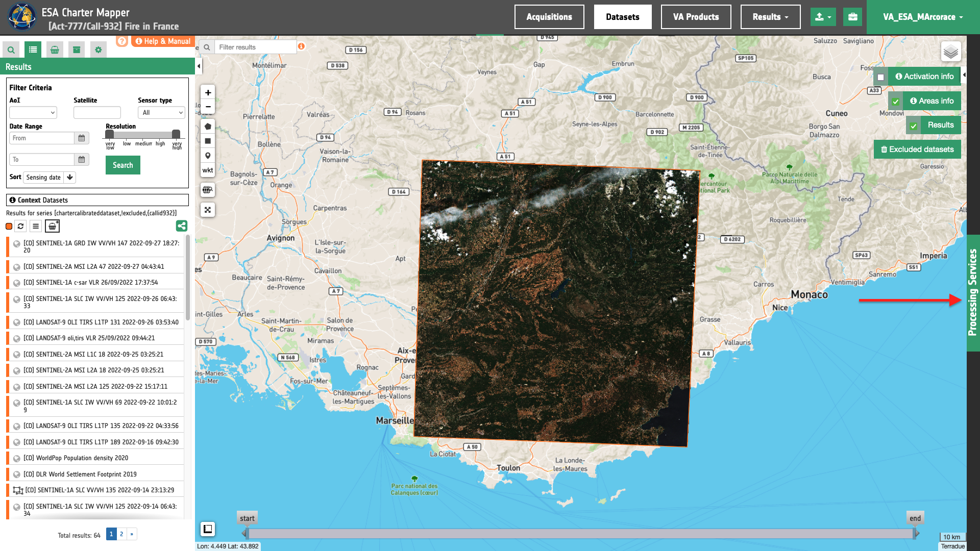Viewport: 980px width, 551px height.
Task: Open the Sort by Sensing date dropdown
Action: (43, 178)
